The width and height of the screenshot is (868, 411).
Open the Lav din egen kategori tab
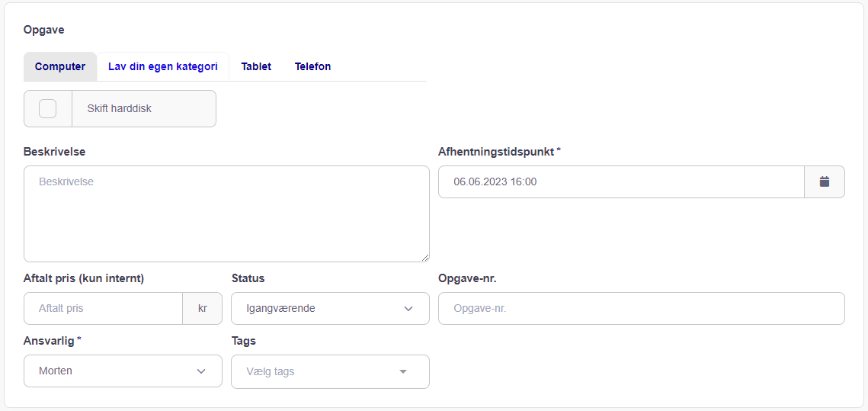163,66
